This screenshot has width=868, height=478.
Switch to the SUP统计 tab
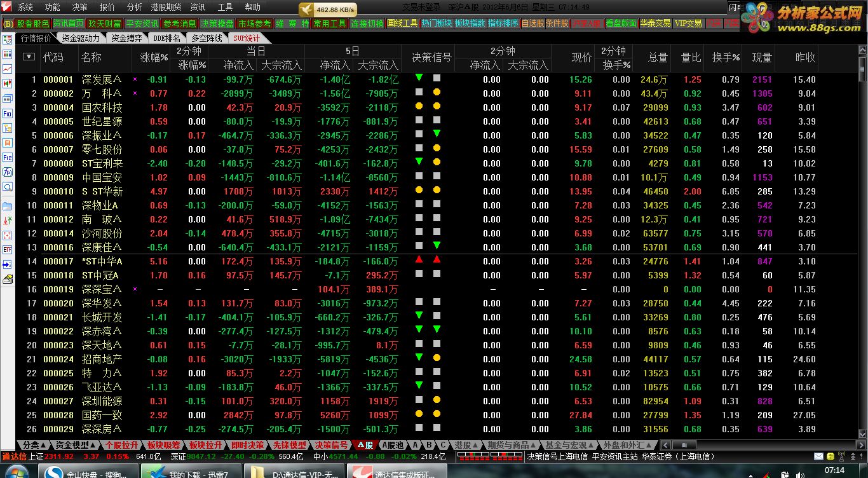pos(247,38)
